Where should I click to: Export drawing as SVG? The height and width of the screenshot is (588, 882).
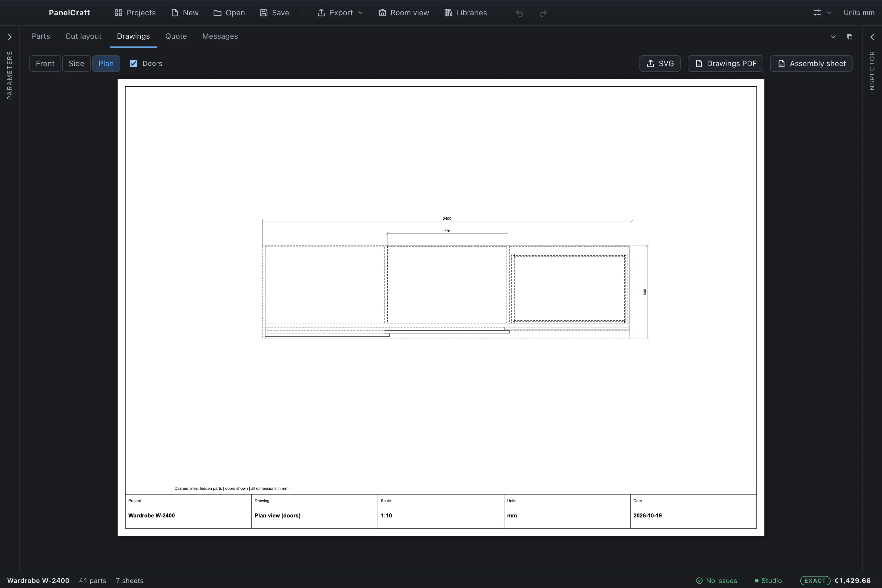click(660, 64)
